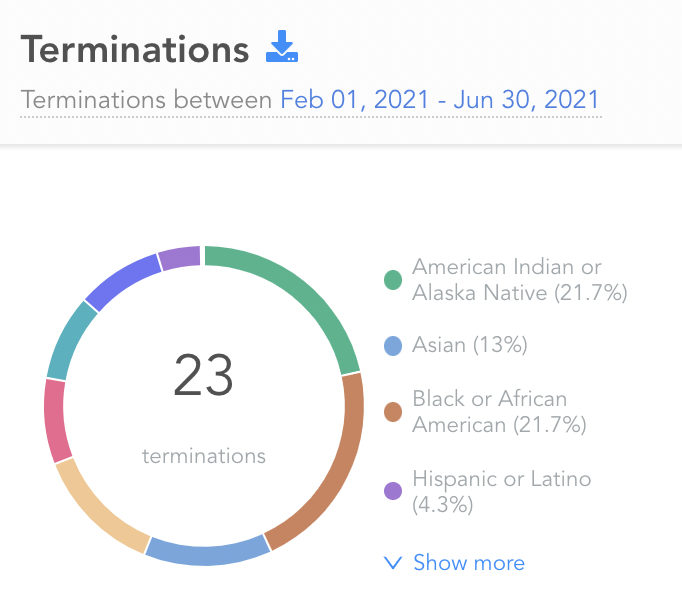The image size is (682, 614).
Task: Toggle Asian (13%) legend entry
Action: pos(470,345)
